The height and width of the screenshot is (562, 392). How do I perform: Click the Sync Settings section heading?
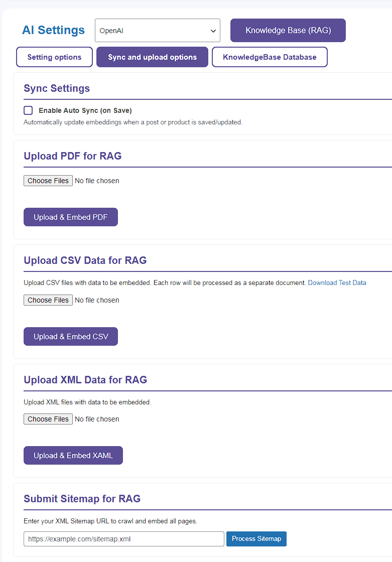tap(57, 88)
